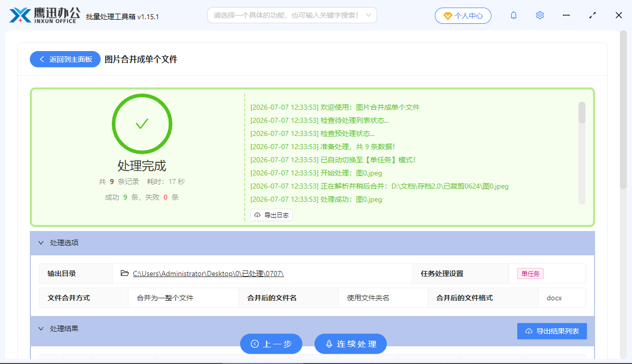Expand the search box chevron arrow

369,15
